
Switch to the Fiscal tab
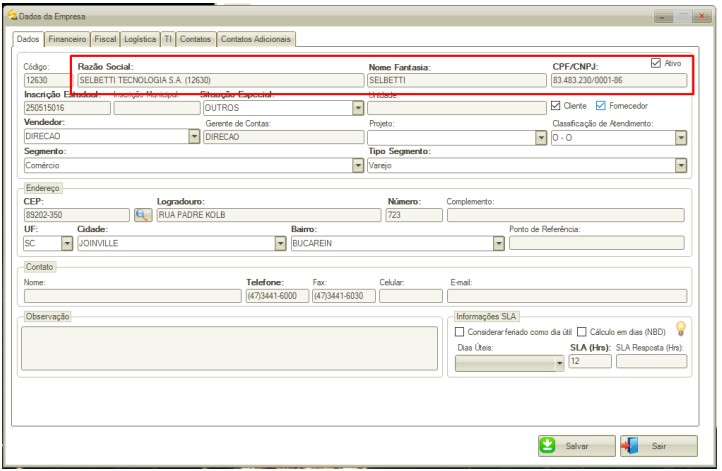point(105,39)
